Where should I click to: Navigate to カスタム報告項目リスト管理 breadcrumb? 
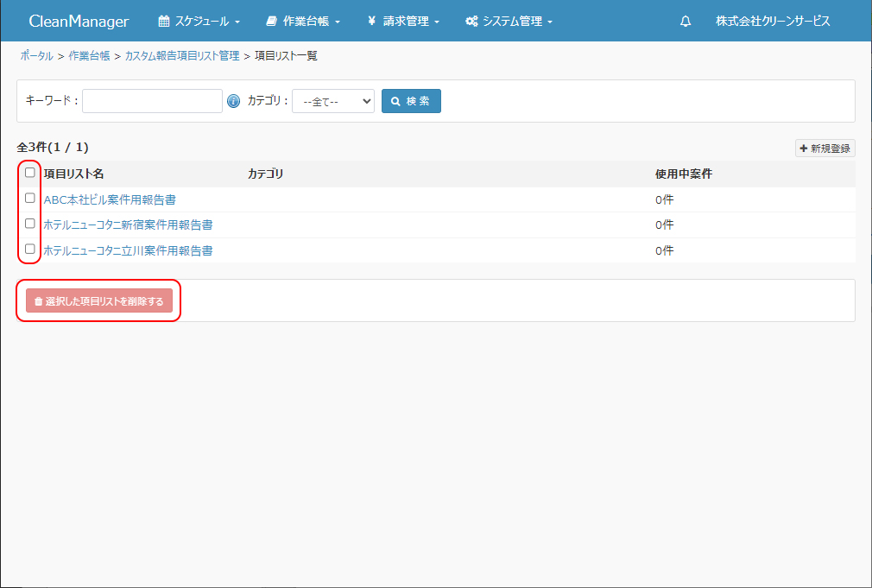(182, 56)
